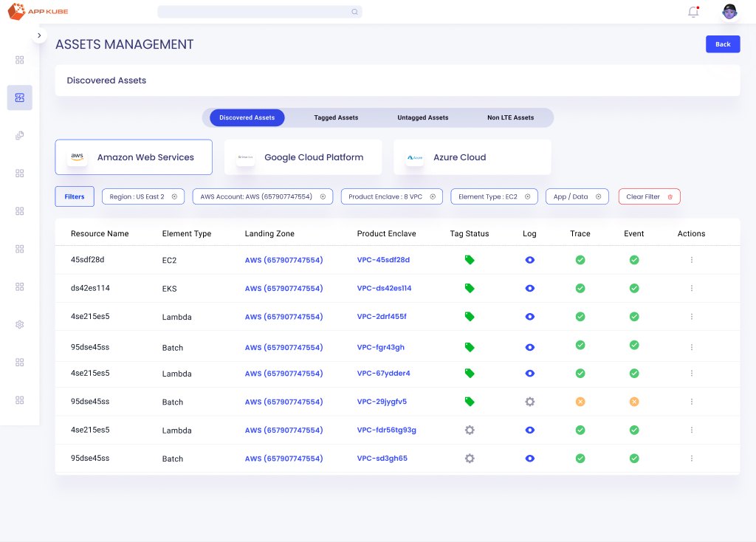Viewport: 756px width, 542px height.
Task: Click the tag status gear for VPC-sd3gh65
Action: pos(470,459)
